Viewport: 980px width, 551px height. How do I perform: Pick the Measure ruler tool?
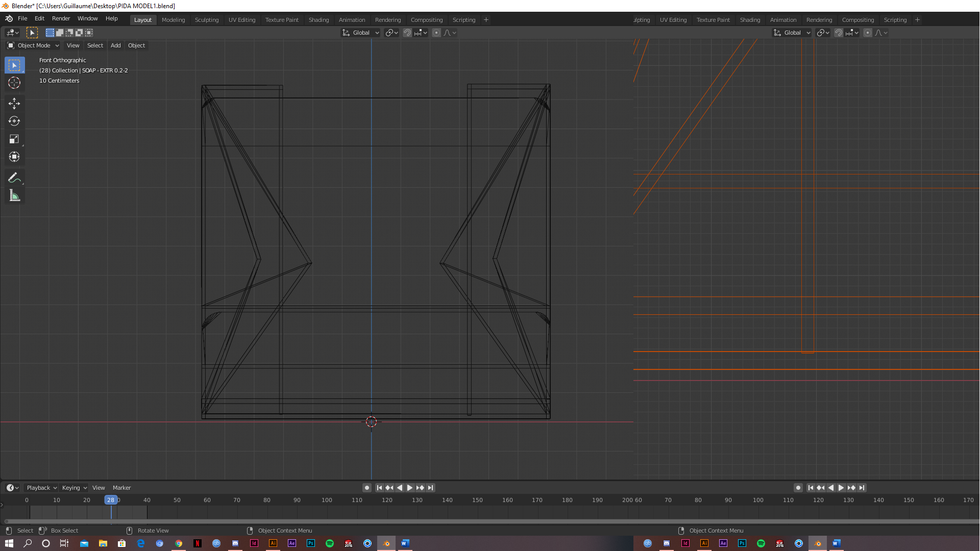(14, 196)
